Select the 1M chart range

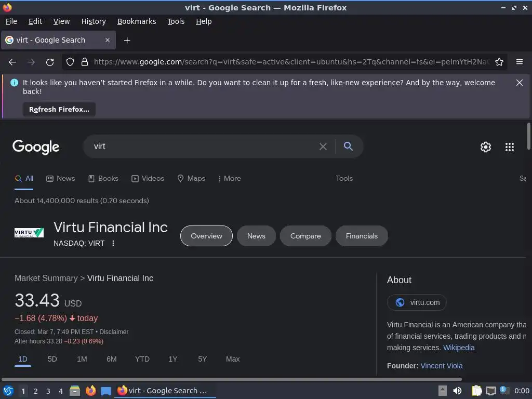point(82,359)
